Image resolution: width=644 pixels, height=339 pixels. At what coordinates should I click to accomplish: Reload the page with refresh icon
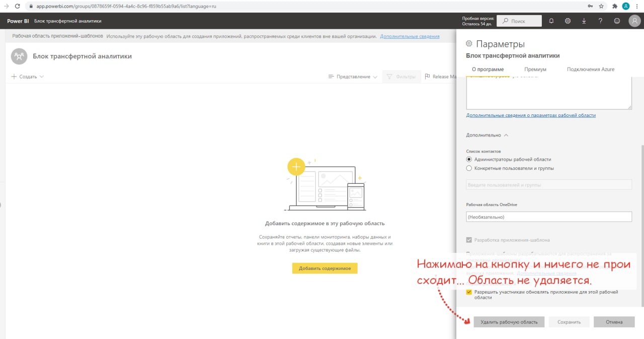coord(18,6)
